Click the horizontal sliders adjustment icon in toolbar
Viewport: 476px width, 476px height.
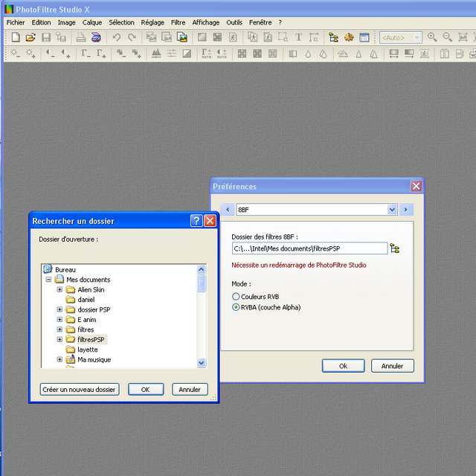(x=172, y=54)
